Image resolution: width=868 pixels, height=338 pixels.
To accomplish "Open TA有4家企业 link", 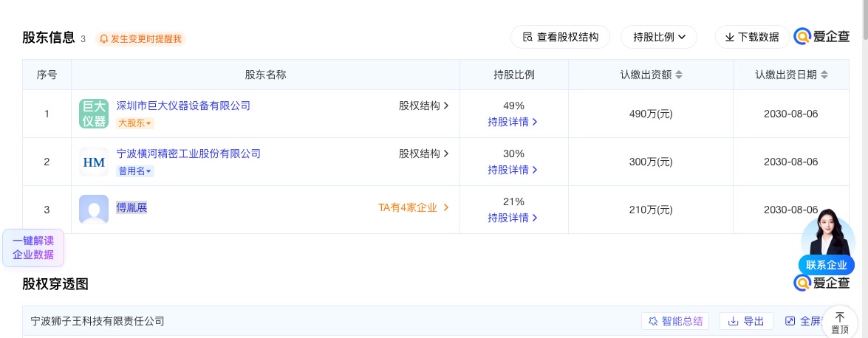I will 414,207.
